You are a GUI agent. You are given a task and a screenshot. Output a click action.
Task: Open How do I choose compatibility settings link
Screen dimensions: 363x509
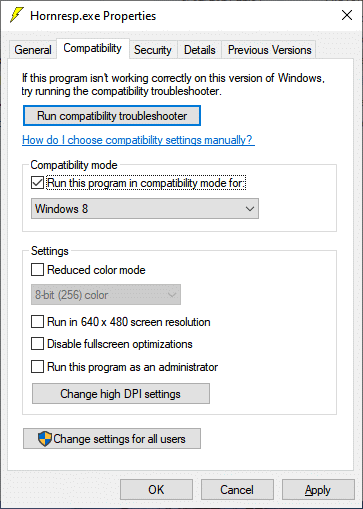pos(138,140)
